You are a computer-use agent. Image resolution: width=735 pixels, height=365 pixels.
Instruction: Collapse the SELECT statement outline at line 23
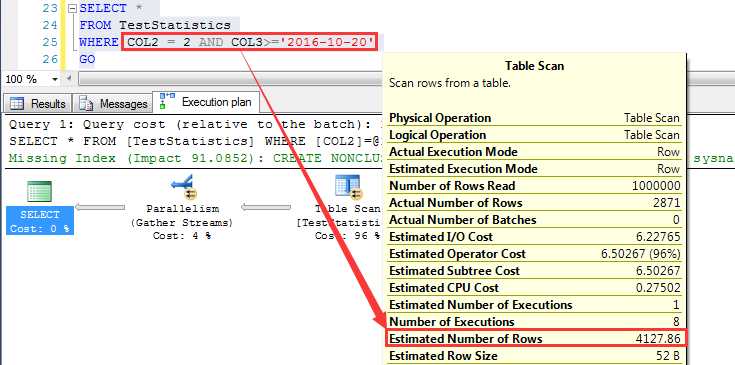[x=72, y=8]
